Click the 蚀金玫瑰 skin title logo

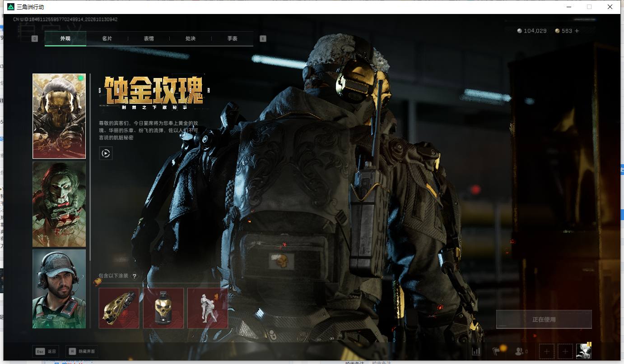(154, 93)
